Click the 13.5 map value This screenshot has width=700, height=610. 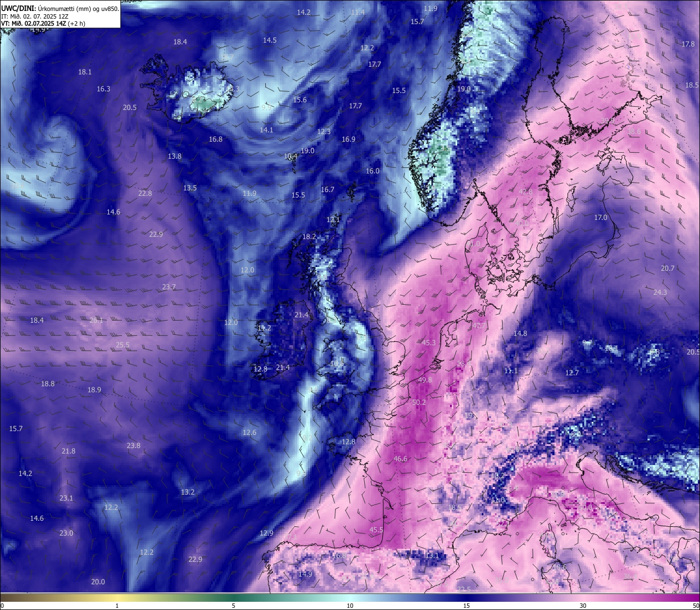(x=190, y=188)
